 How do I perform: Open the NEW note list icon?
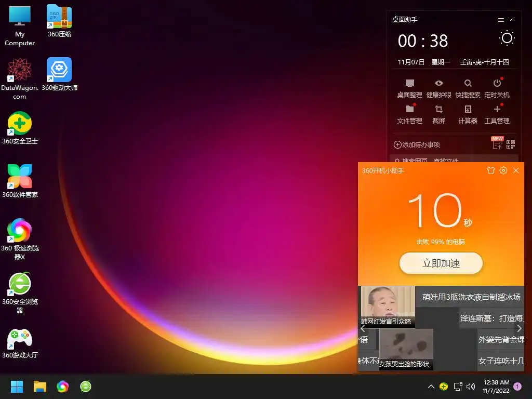pyautogui.click(x=497, y=143)
